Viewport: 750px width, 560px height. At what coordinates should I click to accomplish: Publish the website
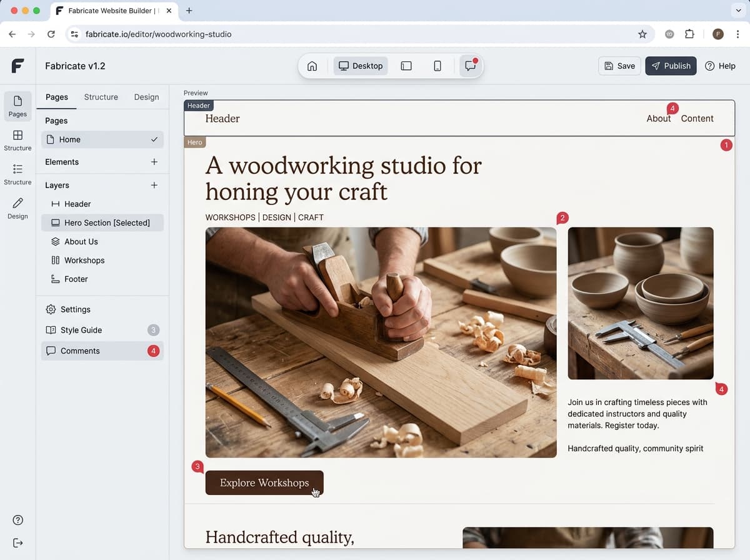click(671, 66)
